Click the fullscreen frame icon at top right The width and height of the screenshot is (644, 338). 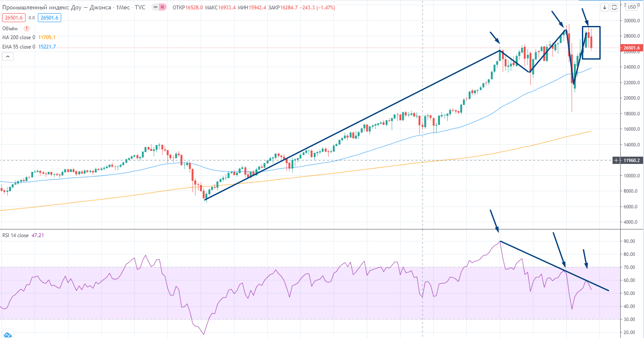tap(614, 7)
